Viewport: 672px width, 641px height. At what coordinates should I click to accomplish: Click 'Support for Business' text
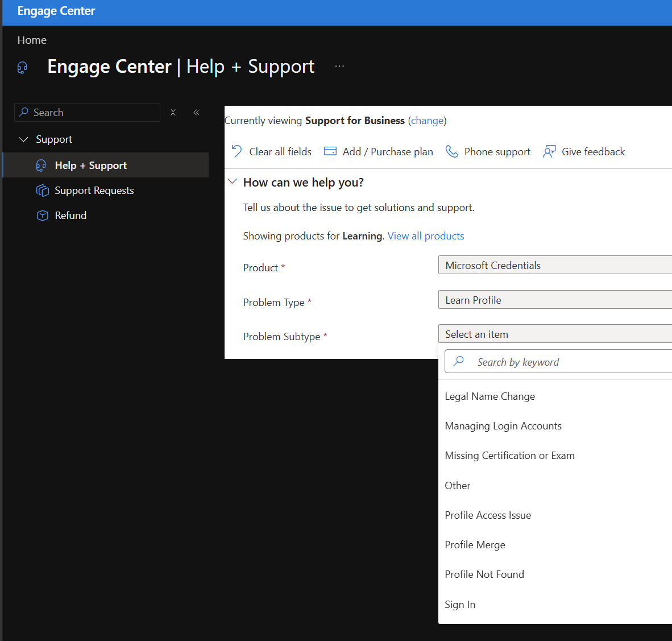pyautogui.click(x=355, y=121)
